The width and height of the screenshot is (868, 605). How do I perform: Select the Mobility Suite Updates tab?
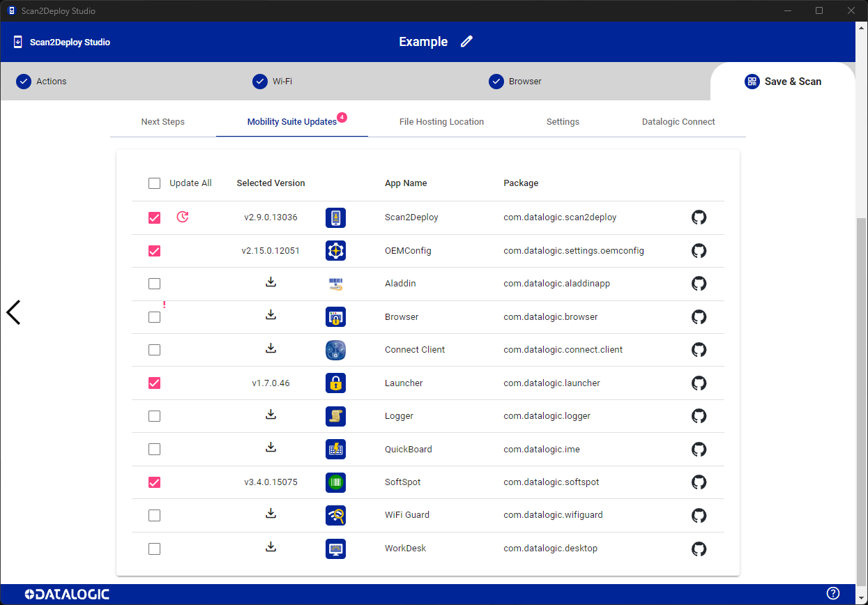click(x=292, y=121)
